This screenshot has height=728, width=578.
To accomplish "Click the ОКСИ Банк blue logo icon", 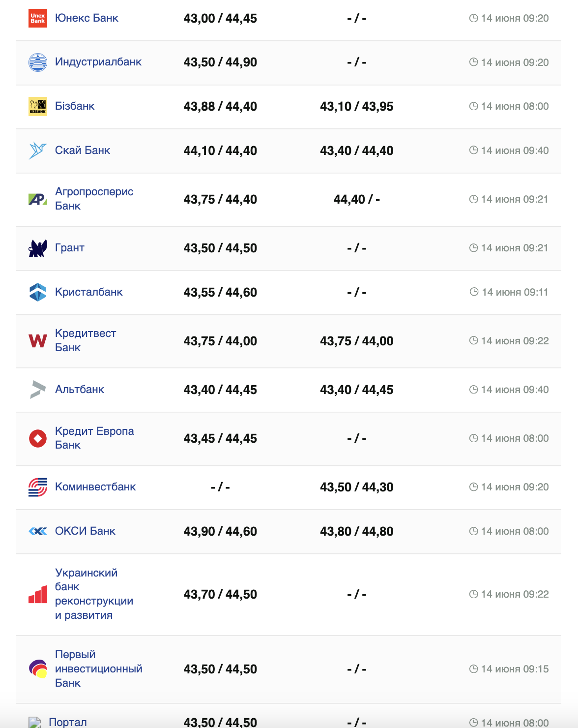I will [38, 531].
